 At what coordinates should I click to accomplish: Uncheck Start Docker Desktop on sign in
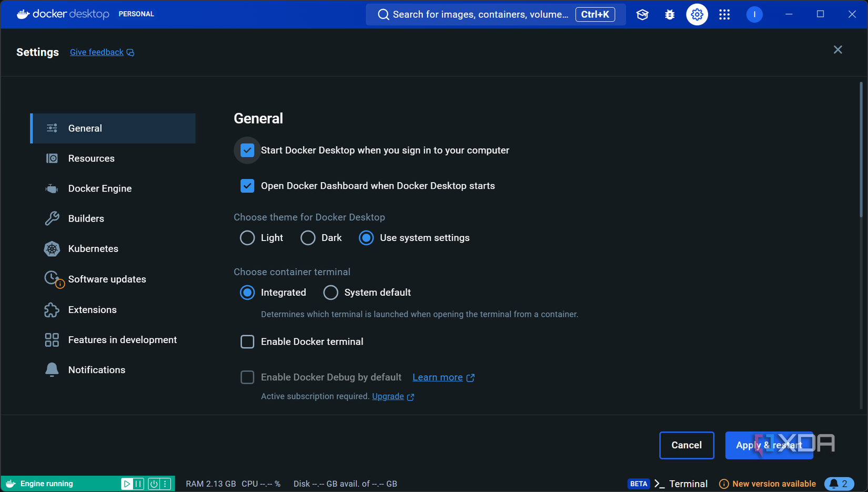click(247, 150)
